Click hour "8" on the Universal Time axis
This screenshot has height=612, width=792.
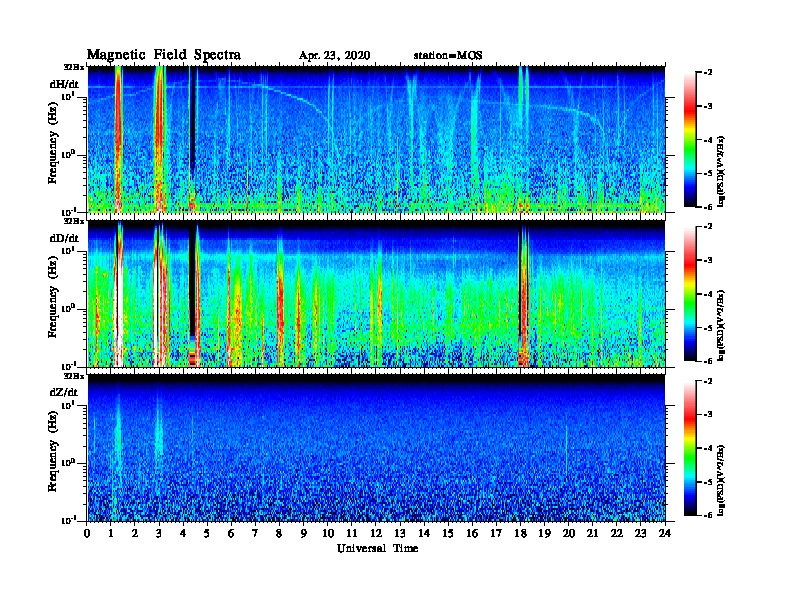tap(279, 534)
